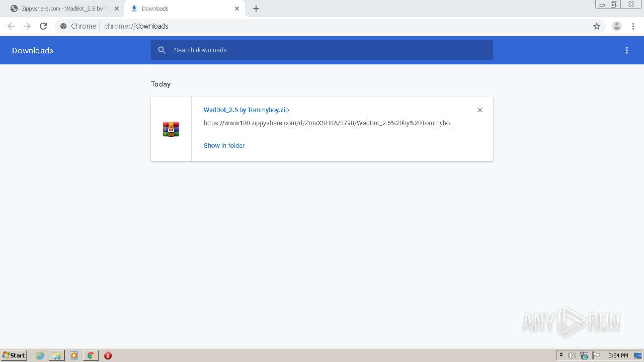Image resolution: width=644 pixels, height=362 pixels.
Task: Open the Downloads page more actions menu
Action: pyautogui.click(x=627, y=50)
